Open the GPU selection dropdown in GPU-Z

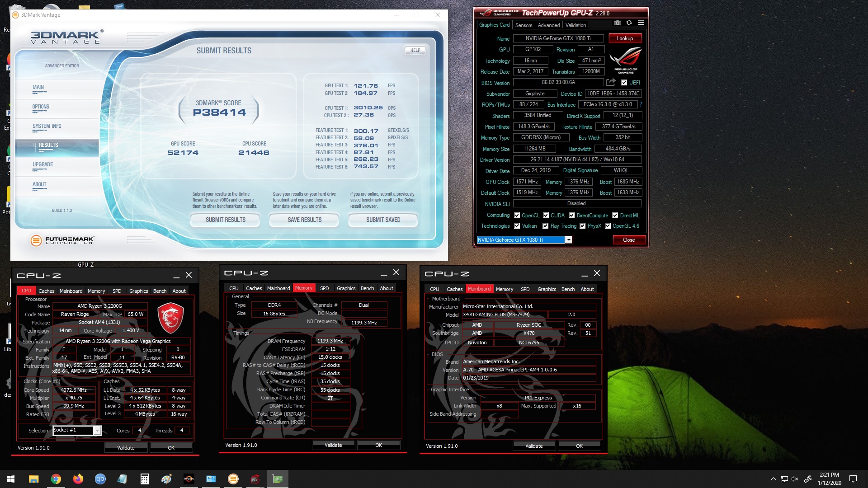pos(524,240)
